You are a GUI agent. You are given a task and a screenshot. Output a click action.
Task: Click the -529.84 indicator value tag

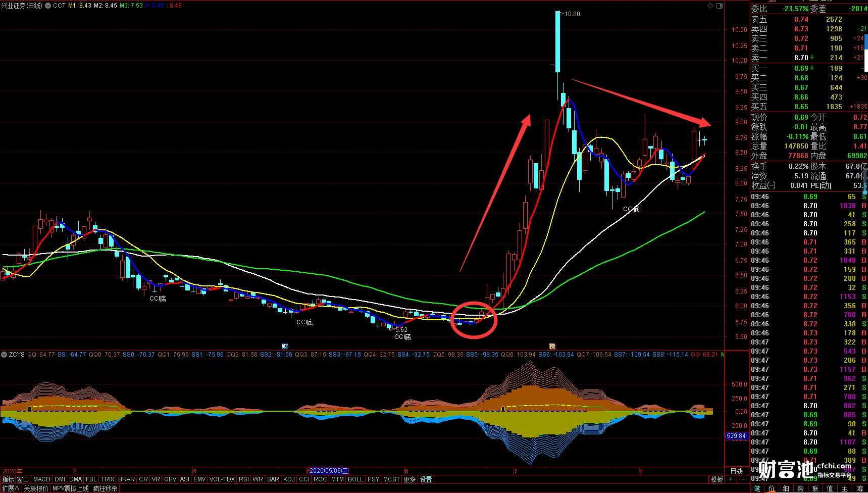(x=736, y=436)
